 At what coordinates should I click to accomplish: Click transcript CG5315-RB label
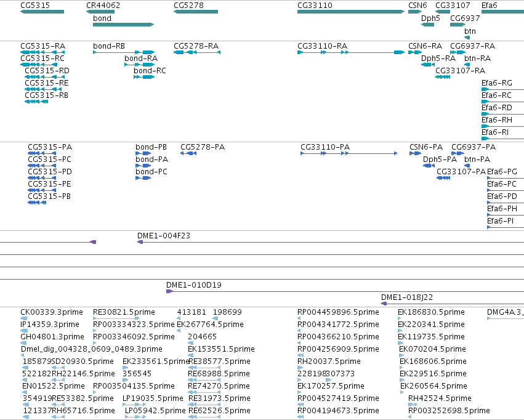coord(46,95)
